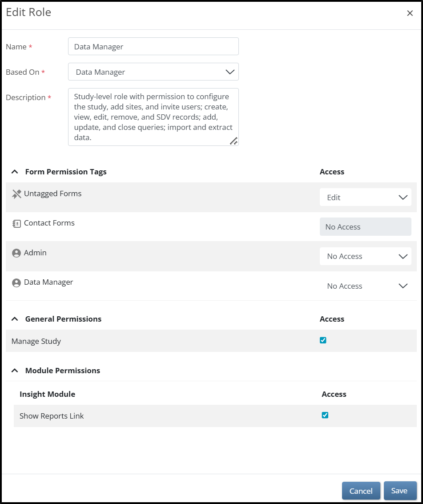Open Data Manager tag access dropdown
Viewport: 423px width, 504px height.
pyautogui.click(x=365, y=286)
